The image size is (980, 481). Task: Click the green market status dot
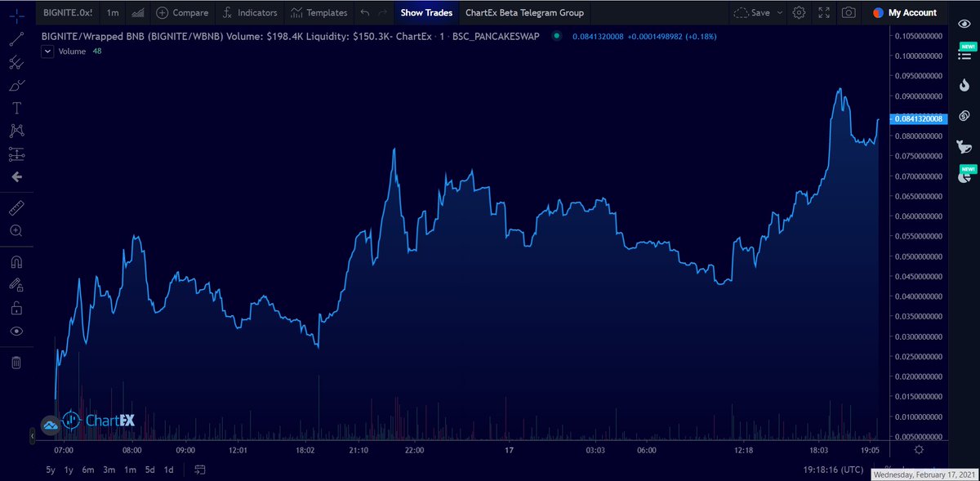pyautogui.click(x=556, y=36)
